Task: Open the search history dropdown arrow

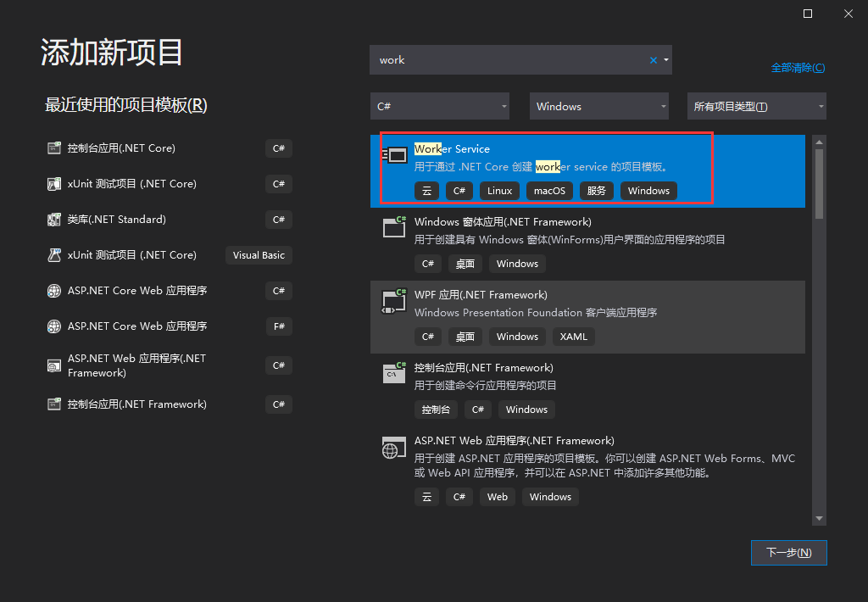Action: (x=666, y=60)
